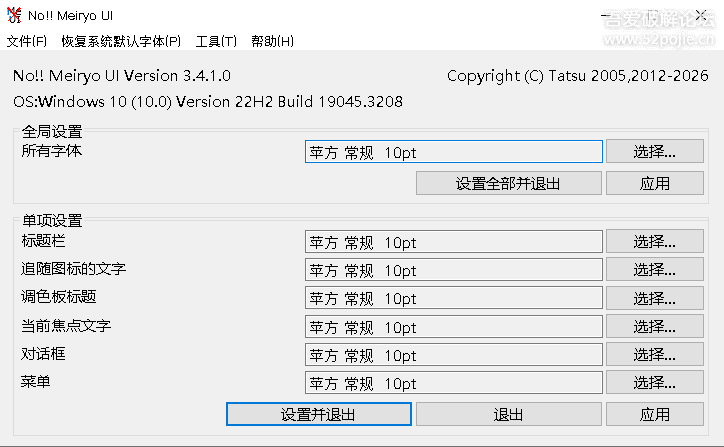The width and height of the screenshot is (724, 447).
Task: Click 选择... button for 当前焦点文字
Action: point(655,326)
